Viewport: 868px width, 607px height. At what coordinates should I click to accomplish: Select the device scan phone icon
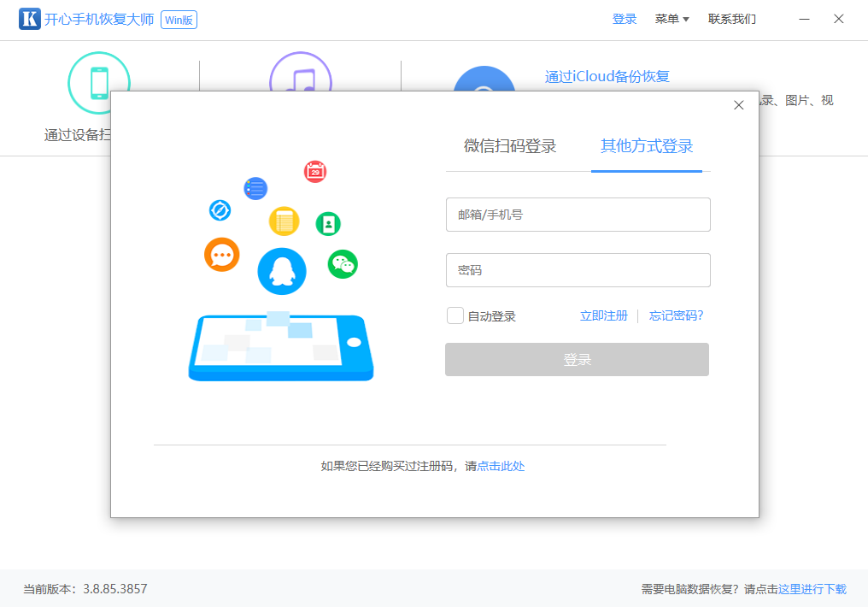coord(99,83)
